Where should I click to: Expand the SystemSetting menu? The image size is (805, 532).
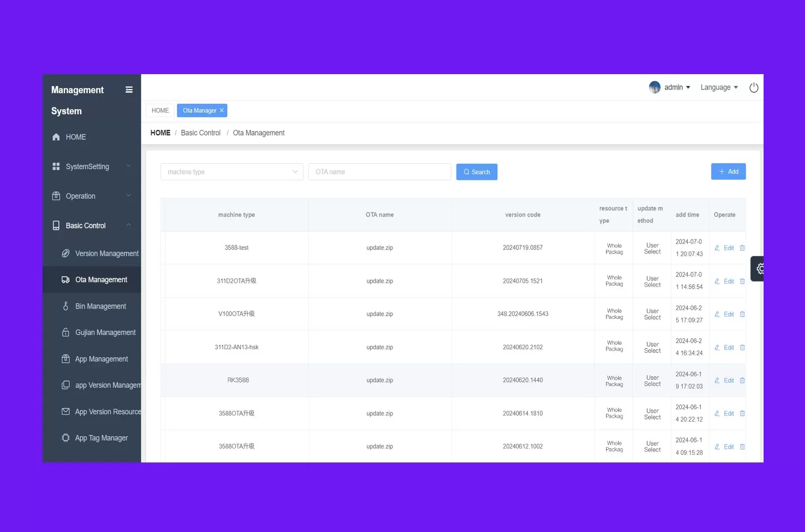click(92, 167)
